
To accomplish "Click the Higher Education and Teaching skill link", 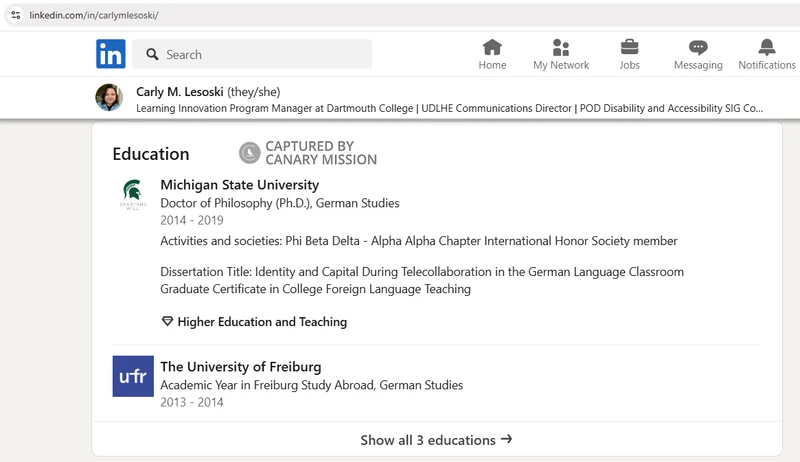I will pos(262,322).
